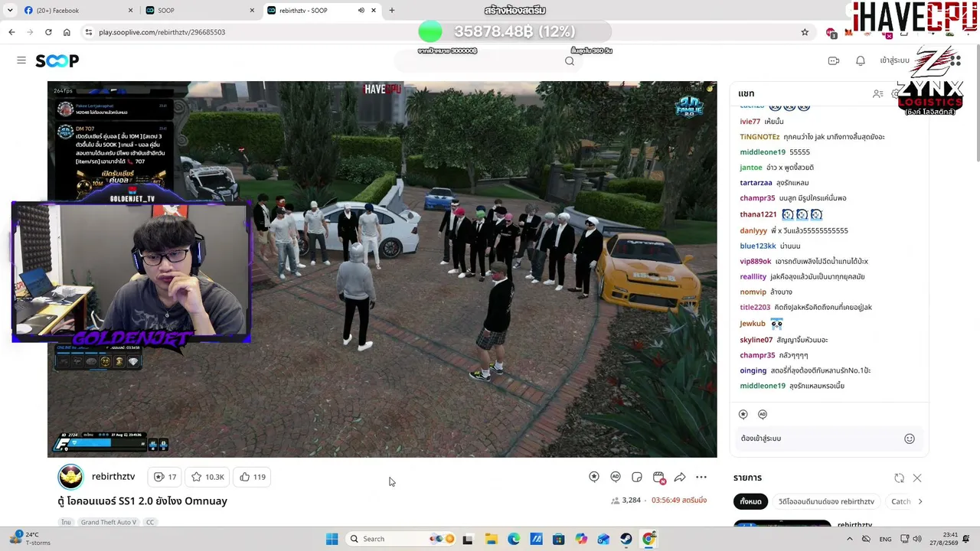
Task: Share the stream
Action: coord(680,477)
